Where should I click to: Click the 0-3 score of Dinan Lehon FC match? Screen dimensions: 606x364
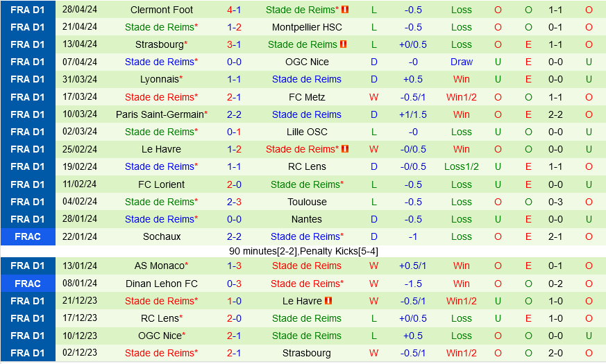234,284
